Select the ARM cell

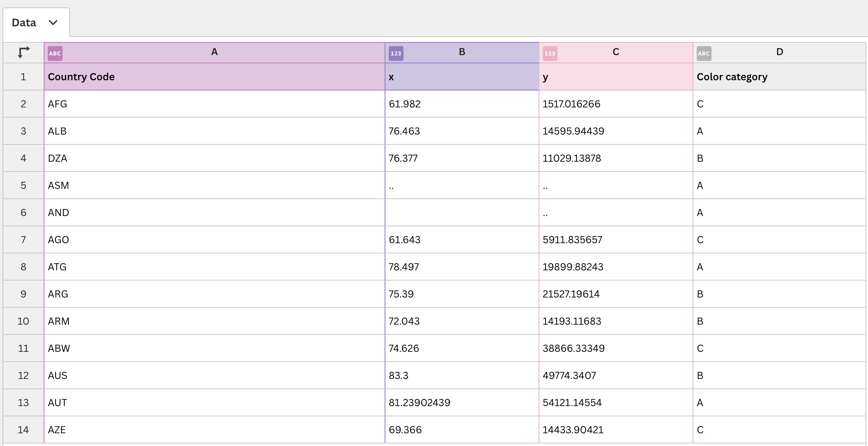(x=215, y=321)
